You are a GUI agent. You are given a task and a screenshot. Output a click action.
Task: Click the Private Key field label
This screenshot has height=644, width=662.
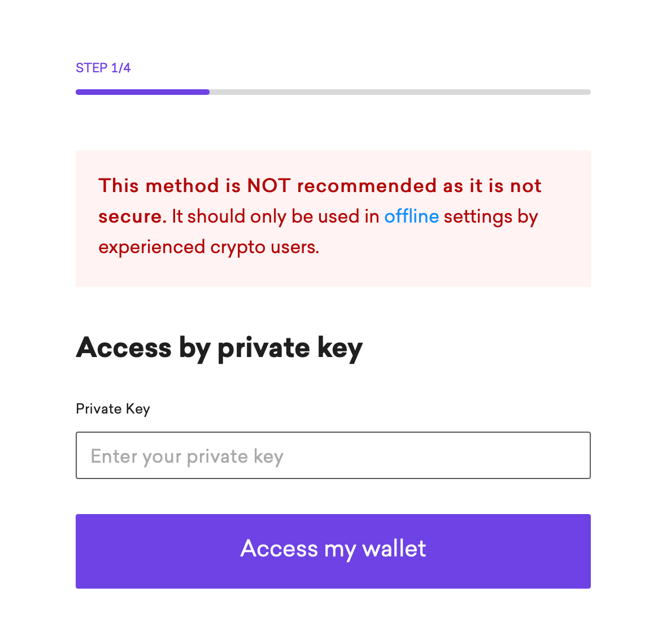pos(112,408)
